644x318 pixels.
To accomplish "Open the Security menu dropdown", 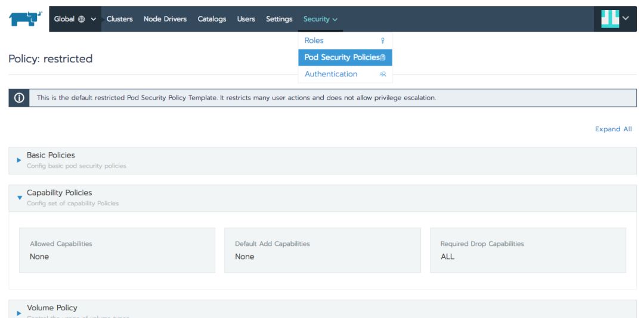I will [x=320, y=19].
